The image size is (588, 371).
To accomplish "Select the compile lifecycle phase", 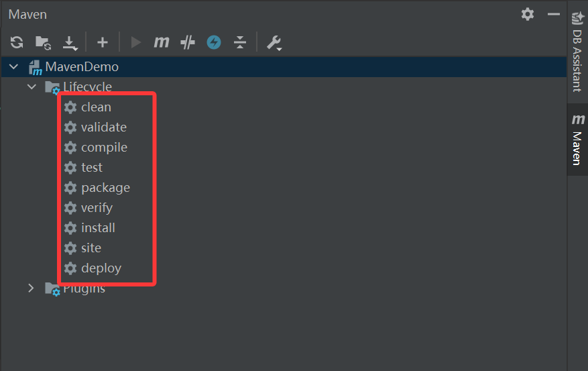I will pos(104,148).
